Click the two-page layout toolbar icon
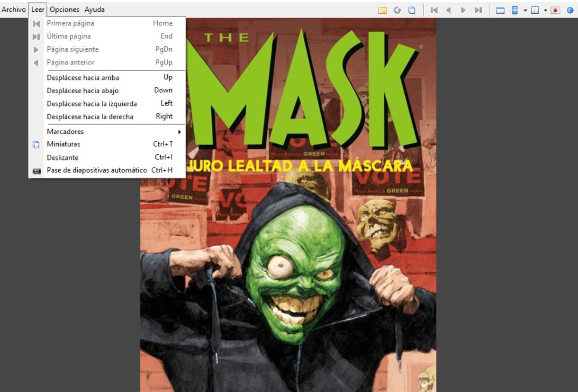Screen dimensions: 578x392 pyautogui.click(x=535, y=10)
